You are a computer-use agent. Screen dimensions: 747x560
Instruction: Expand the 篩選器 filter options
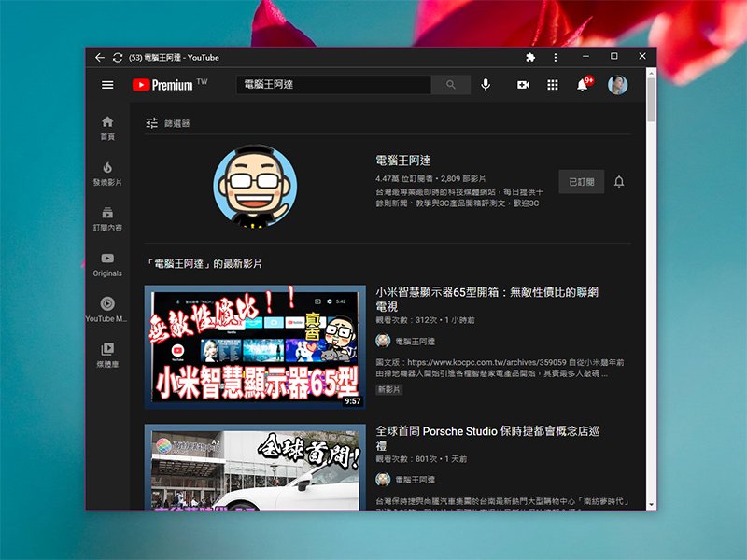[x=168, y=123]
